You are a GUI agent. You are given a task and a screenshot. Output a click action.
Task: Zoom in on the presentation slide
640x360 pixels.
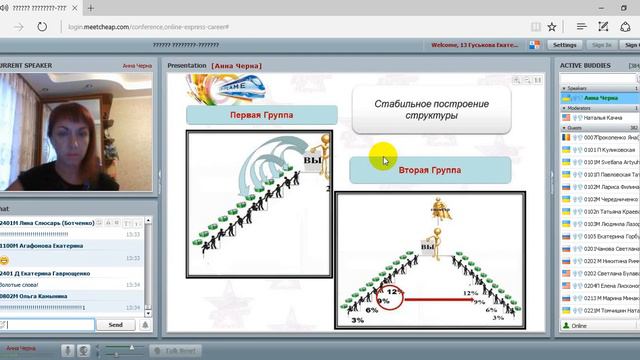[x=517, y=80]
